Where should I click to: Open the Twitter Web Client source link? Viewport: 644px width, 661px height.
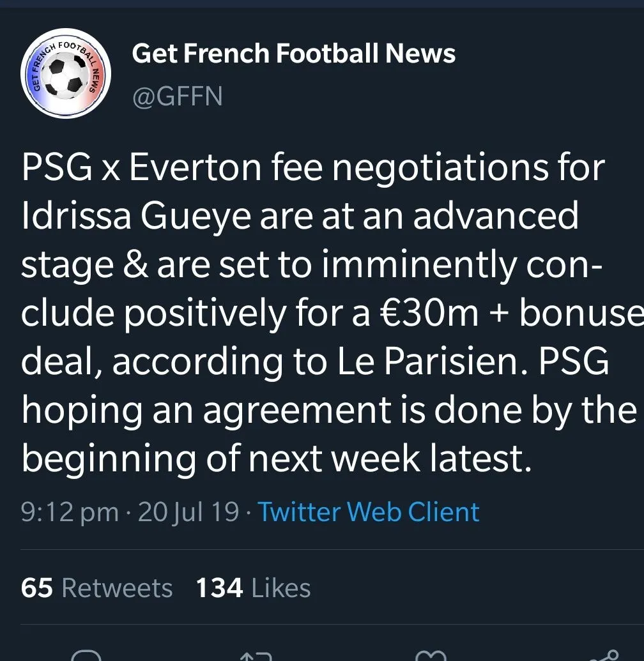click(x=368, y=512)
